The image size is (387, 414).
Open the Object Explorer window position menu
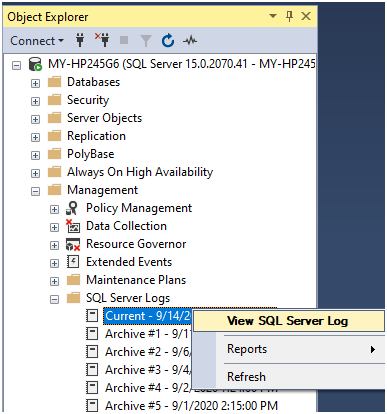coord(273,16)
